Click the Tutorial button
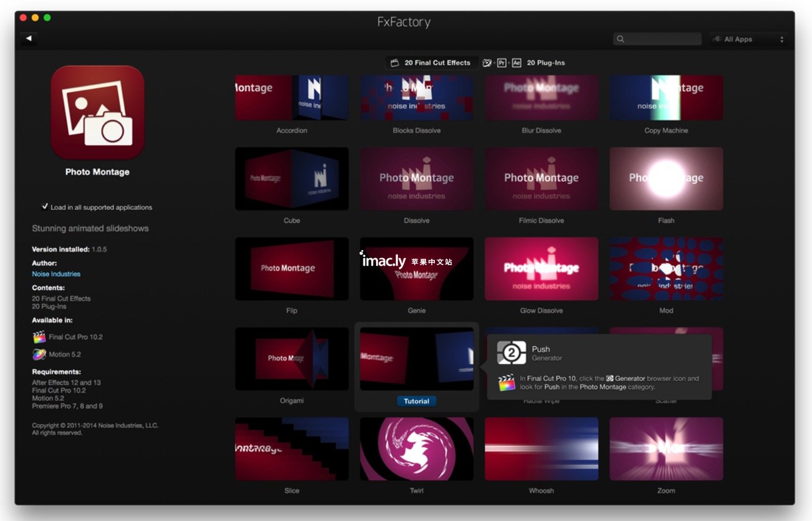 pyautogui.click(x=417, y=401)
